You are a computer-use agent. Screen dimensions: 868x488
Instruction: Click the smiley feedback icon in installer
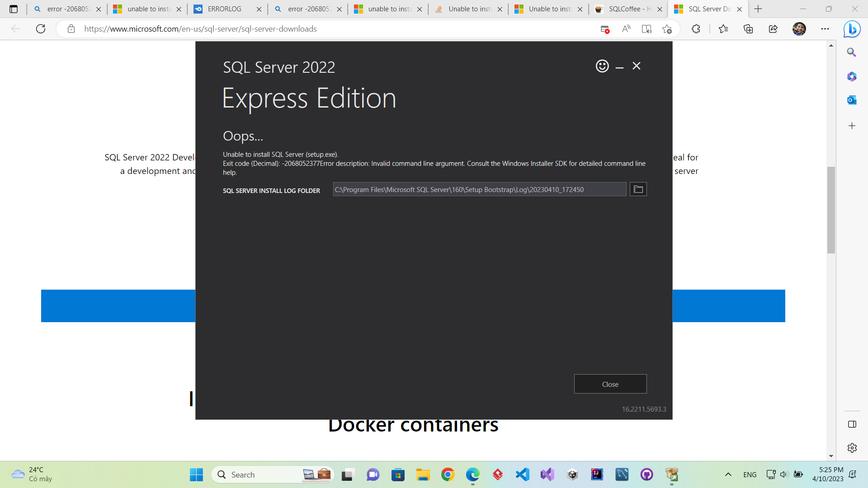tap(602, 66)
